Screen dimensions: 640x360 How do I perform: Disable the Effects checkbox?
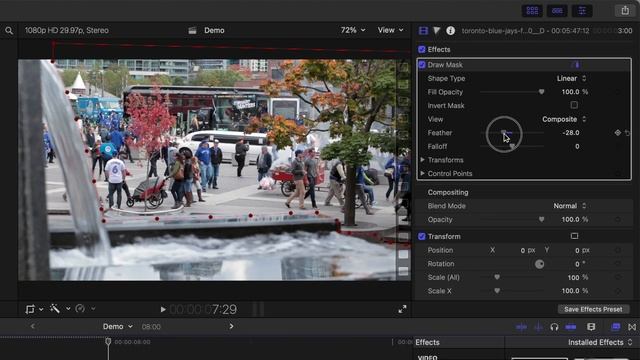pyautogui.click(x=422, y=50)
